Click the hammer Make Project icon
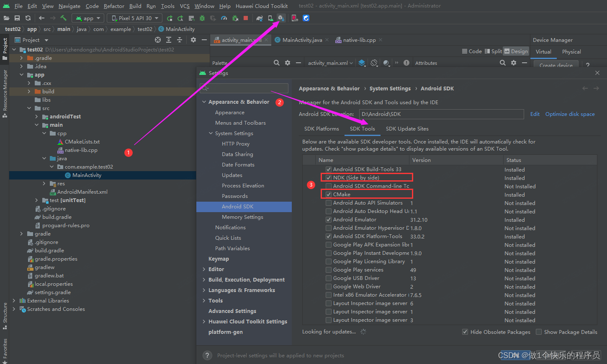This screenshot has height=364, width=607. (64, 18)
